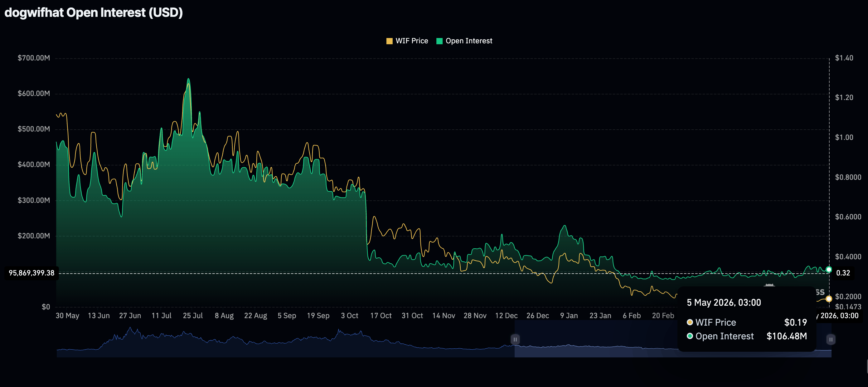Click the 30 May date label
Screen dimensions: 868x387
(67, 316)
